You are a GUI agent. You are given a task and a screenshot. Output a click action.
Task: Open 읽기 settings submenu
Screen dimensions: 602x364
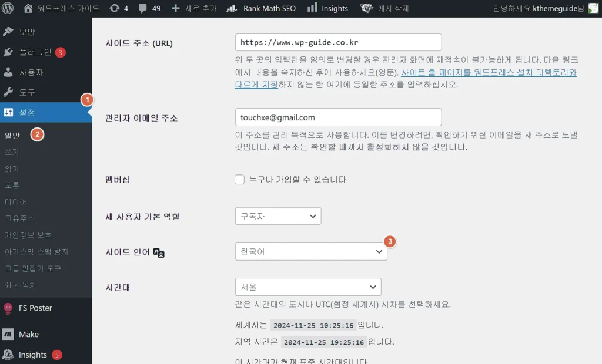[x=12, y=168]
